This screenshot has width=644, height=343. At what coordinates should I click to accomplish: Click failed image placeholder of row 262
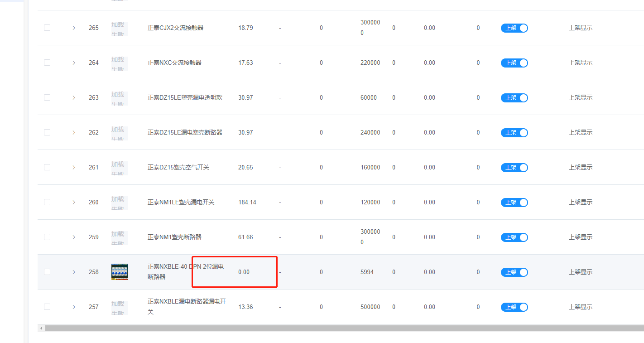[120, 133]
